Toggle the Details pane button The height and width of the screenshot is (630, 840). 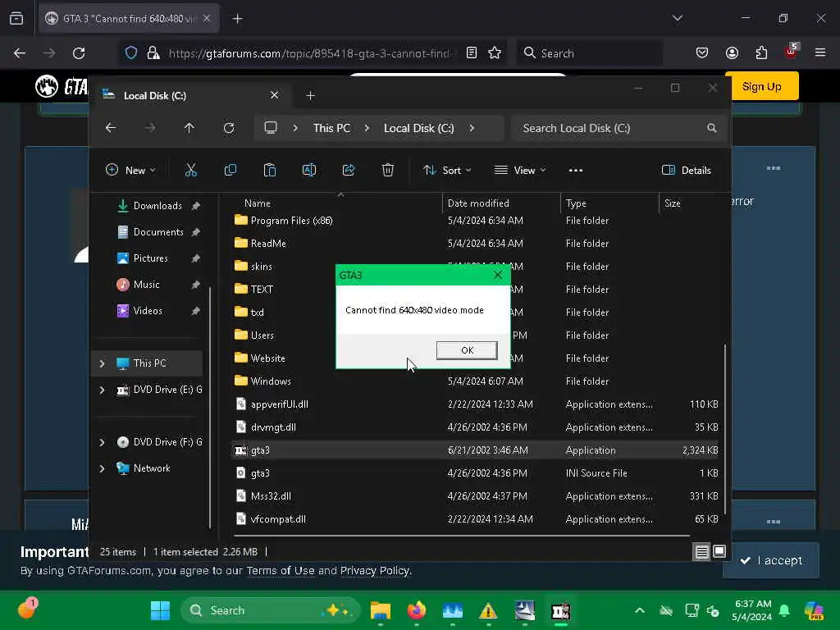tap(687, 171)
